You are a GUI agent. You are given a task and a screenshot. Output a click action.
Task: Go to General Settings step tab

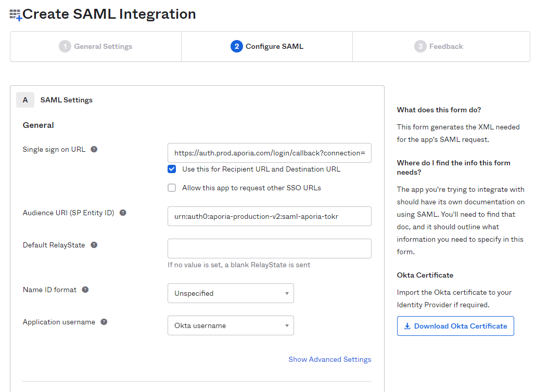[96, 46]
